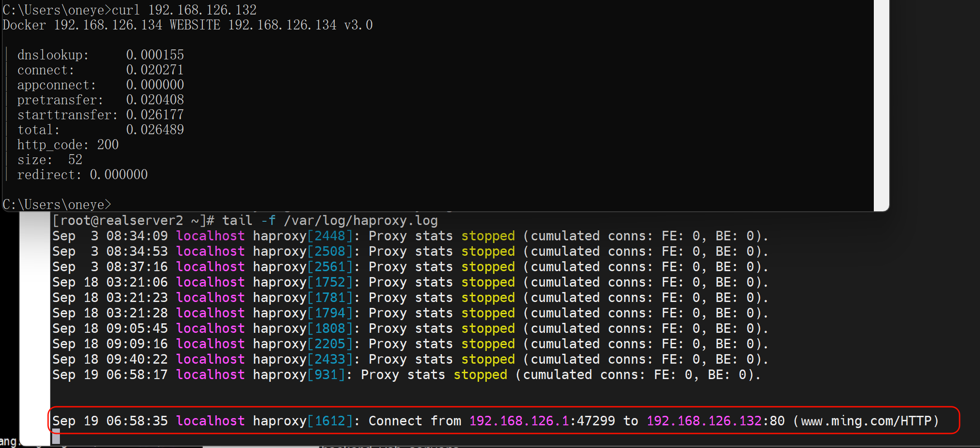Click the empty C:\Users\oneye> prompt

click(57, 205)
